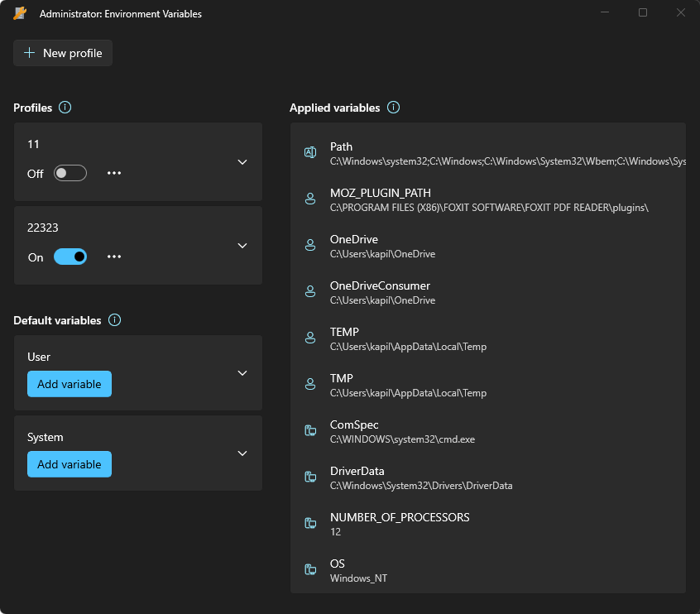The width and height of the screenshot is (700, 614).
Task: Expand the profile 22323 card chevron
Action: (x=242, y=246)
